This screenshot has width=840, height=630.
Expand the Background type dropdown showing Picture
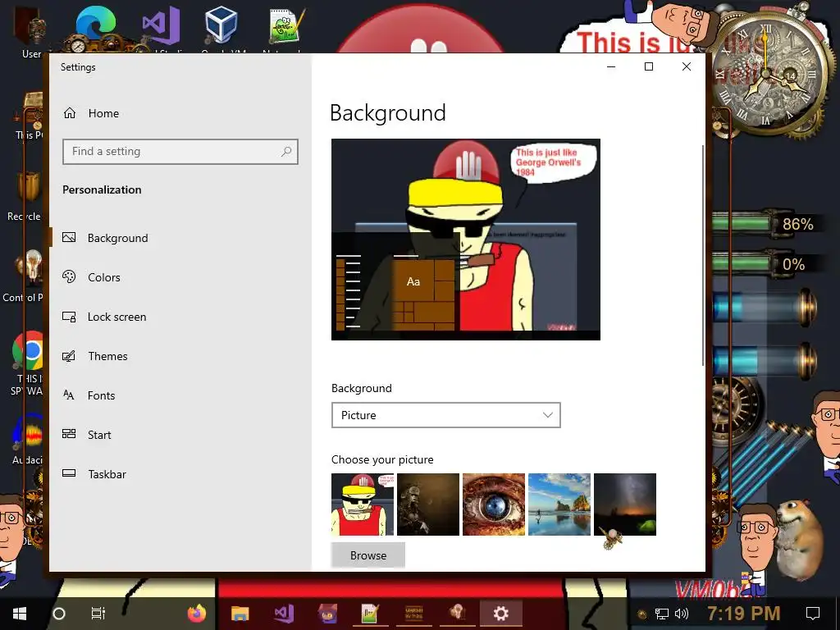(x=445, y=415)
